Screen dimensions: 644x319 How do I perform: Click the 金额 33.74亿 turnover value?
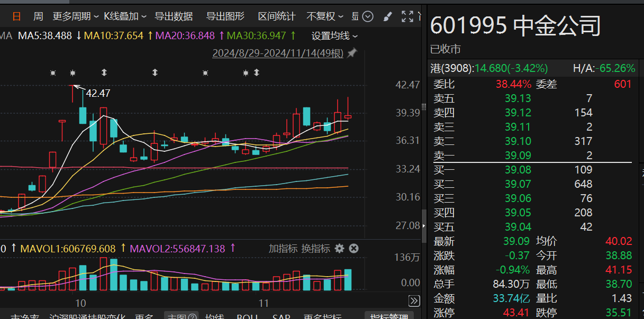512,298
